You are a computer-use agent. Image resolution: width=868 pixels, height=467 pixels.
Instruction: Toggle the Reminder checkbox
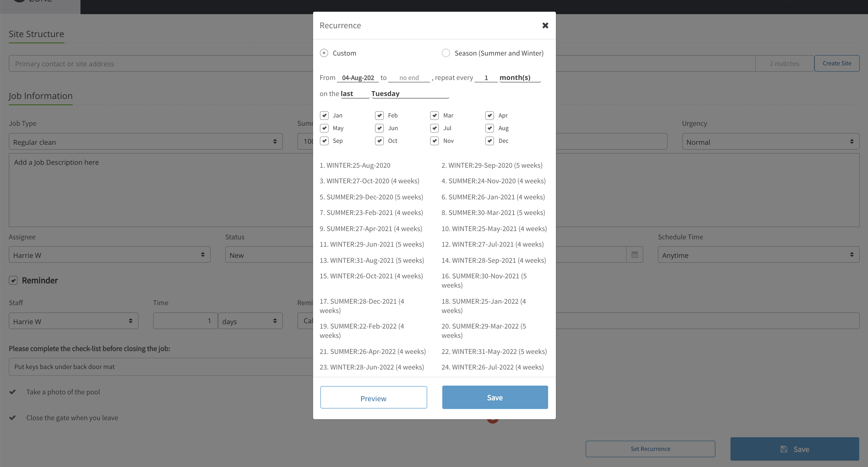(13, 280)
